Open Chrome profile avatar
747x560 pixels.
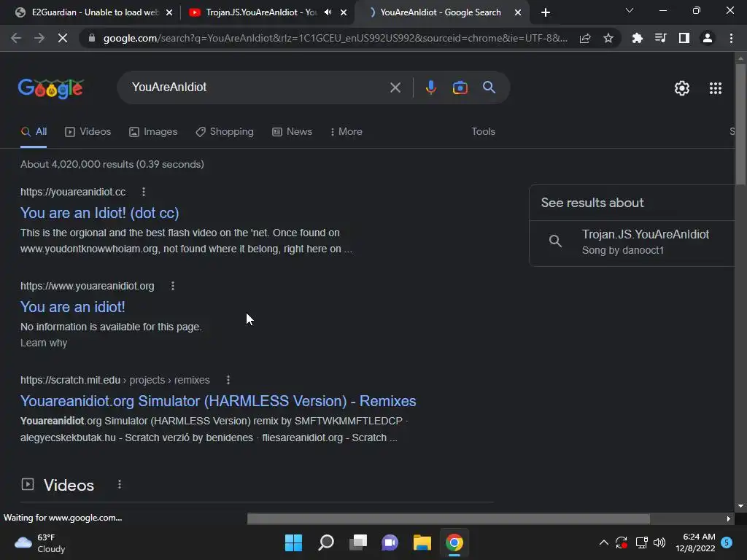tap(708, 38)
